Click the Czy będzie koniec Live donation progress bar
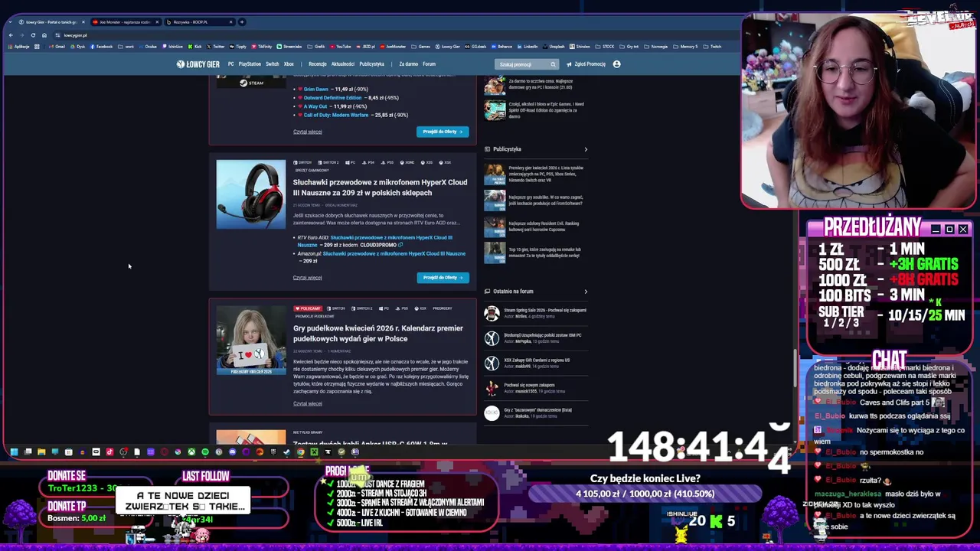 point(645,494)
